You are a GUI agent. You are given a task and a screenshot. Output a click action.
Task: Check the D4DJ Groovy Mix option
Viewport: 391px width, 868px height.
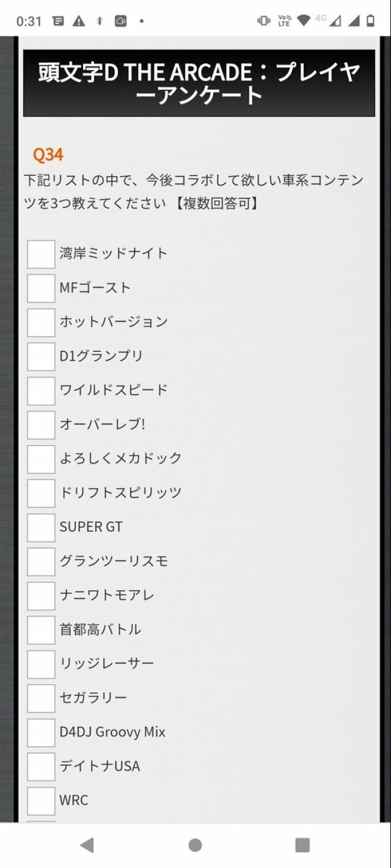point(41,733)
